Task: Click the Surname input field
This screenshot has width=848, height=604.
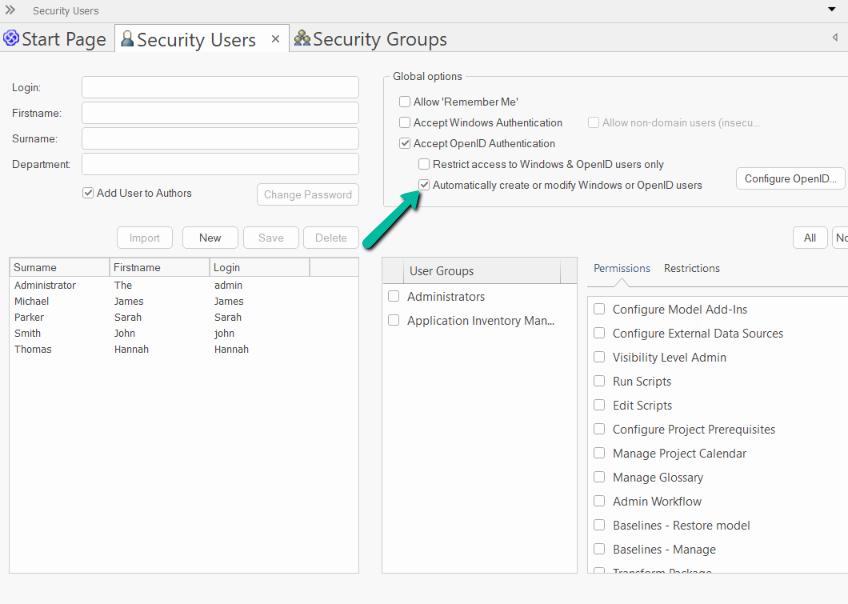Action: (x=220, y=138)
